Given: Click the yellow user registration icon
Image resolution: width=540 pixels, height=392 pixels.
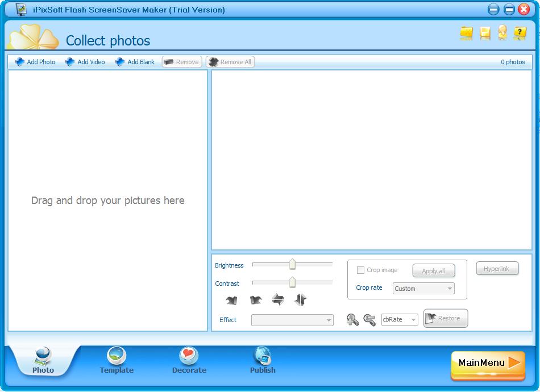Looking at the screenshot, I should pos(502,33).
